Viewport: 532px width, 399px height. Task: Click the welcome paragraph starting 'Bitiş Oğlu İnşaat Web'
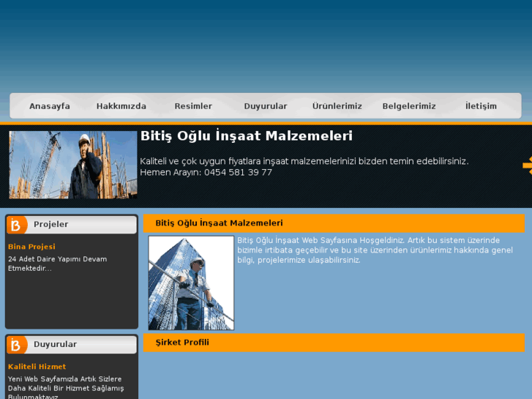pyautogui.click(x=375, y=250)
